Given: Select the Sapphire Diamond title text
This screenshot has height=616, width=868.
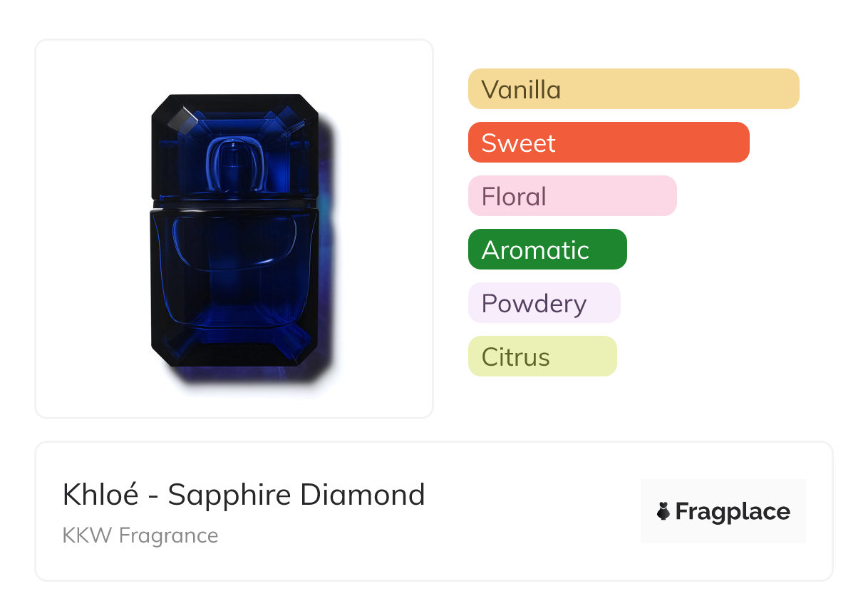Looking at the screenshot, I should 296,495.
